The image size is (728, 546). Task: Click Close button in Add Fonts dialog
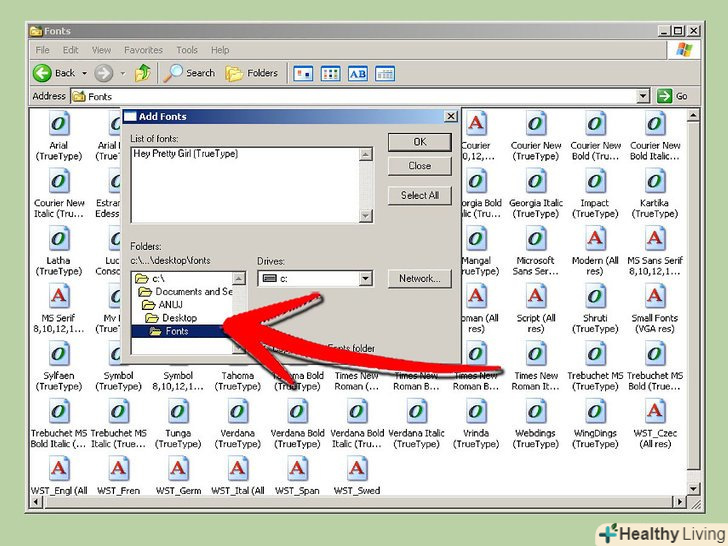[x=420, y=166]
